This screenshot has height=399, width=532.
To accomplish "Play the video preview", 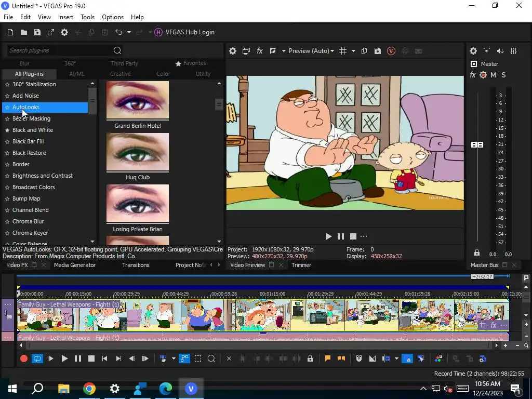I will tap(328, 236).
